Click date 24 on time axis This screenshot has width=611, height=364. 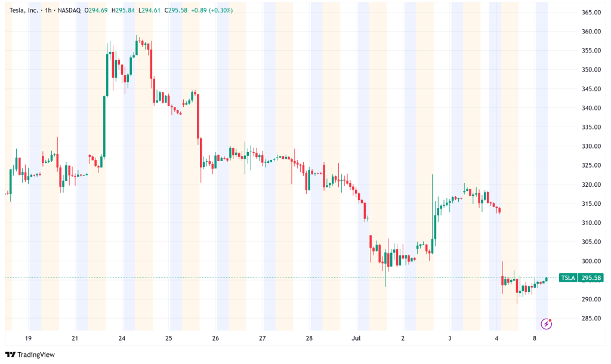point(122,338)
